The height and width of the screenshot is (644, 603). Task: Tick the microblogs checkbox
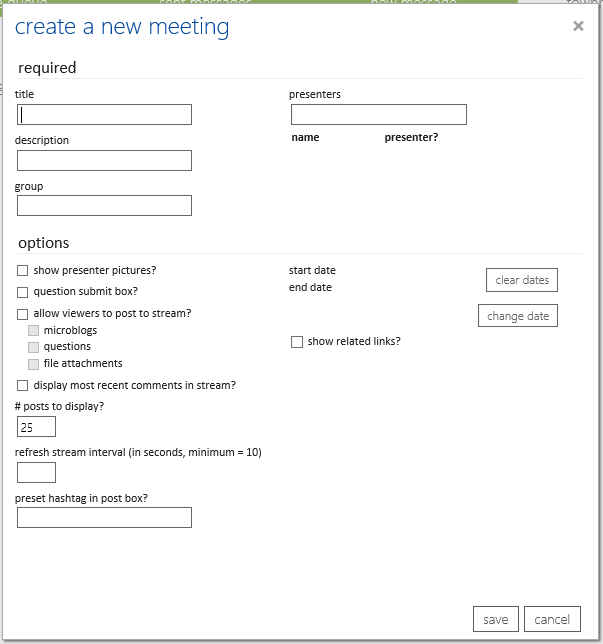coord(34,331)
